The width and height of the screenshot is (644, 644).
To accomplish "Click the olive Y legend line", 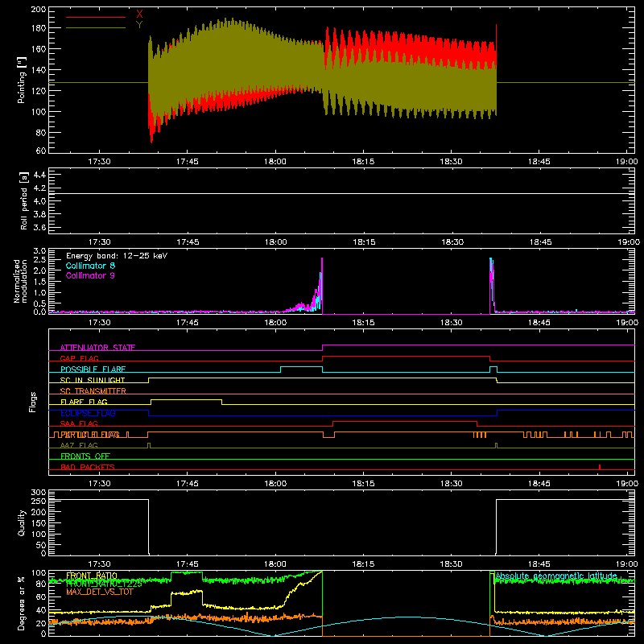I will [96, 28].
